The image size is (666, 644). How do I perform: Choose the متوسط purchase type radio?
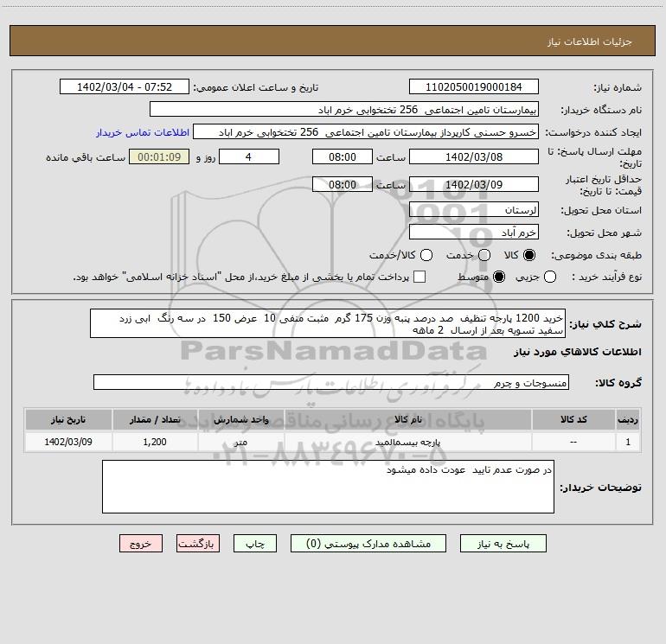499,277
